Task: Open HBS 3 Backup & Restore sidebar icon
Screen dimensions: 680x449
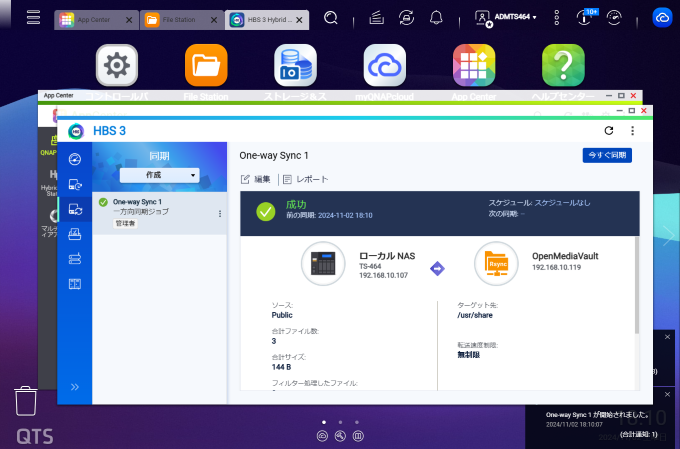Action: (75, 185)
